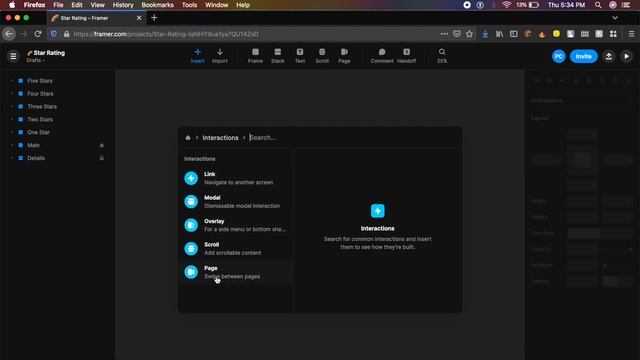The image size is (640, 360).
Task: Open the Comment tool
Action: [x=382, y=56]
